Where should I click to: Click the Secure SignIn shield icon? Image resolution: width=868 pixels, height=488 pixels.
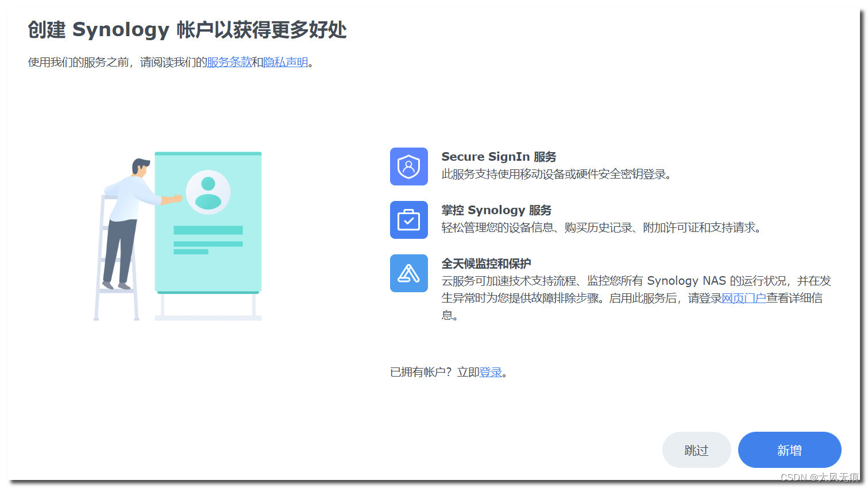point(408,166)
